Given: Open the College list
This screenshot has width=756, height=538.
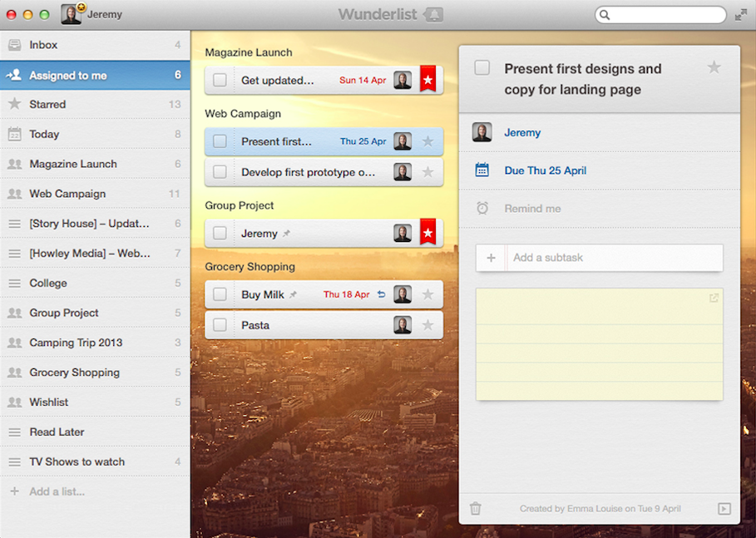Looking at the screenshot, I should (95, 283).
